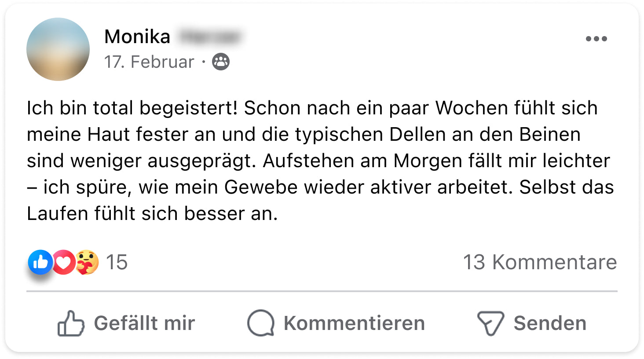Click the paper plane send icon
Viewport: 644px width, 359px height.
click(490, 323)
